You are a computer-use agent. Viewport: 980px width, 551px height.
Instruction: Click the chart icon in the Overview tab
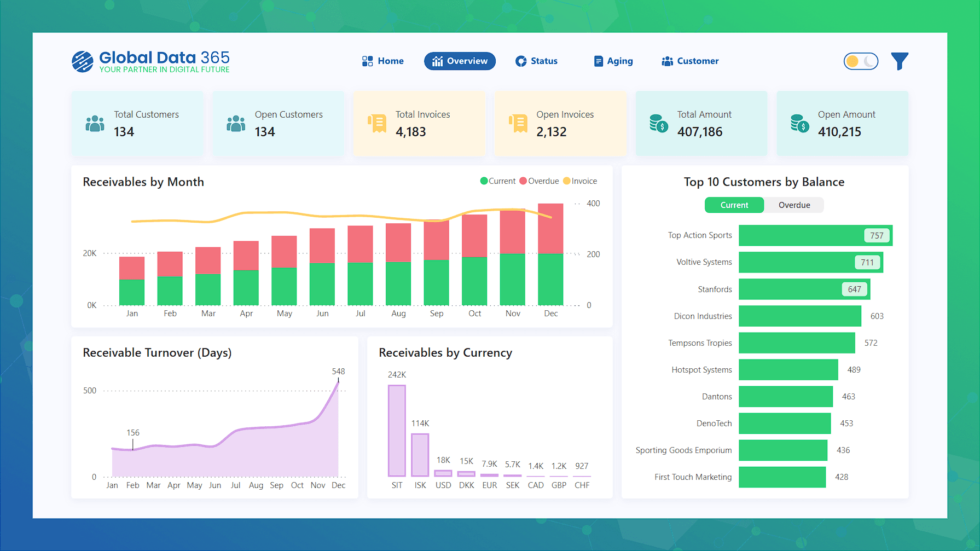pos(437,61)
